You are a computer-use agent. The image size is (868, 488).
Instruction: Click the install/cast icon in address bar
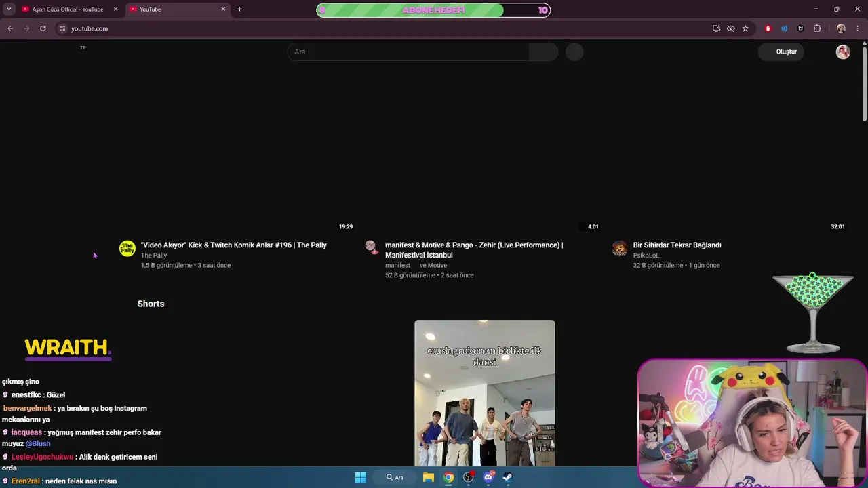click(x=716, y=28)
